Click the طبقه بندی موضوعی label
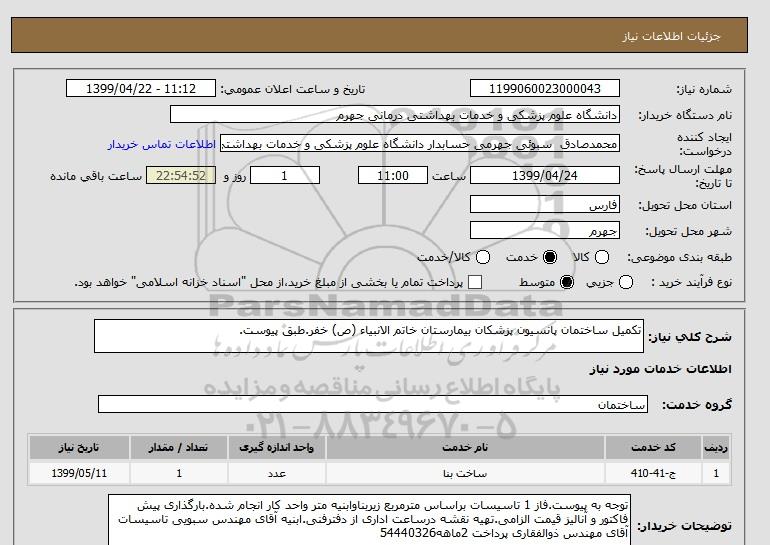 pyautogui.click(x=680, y=257)
